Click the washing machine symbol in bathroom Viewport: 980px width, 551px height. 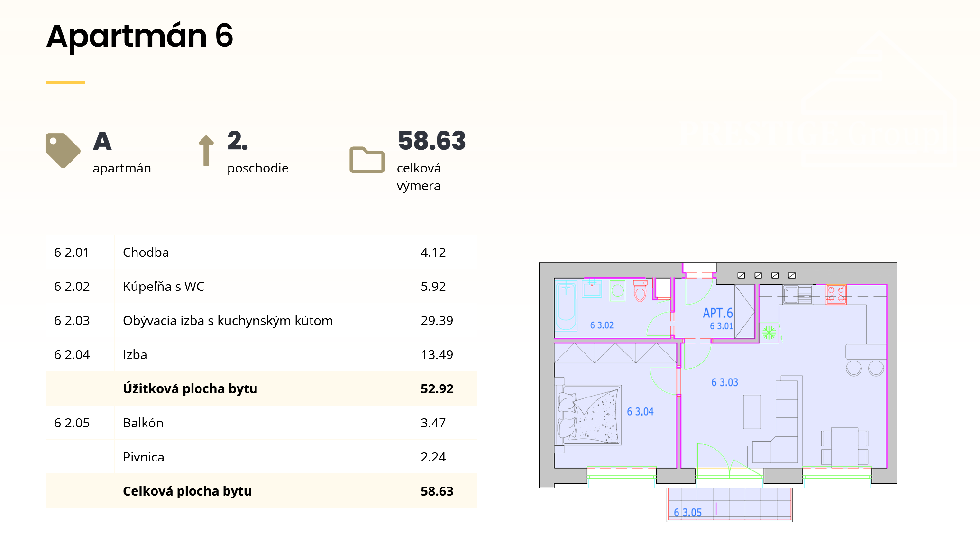[x=617, y=291]
